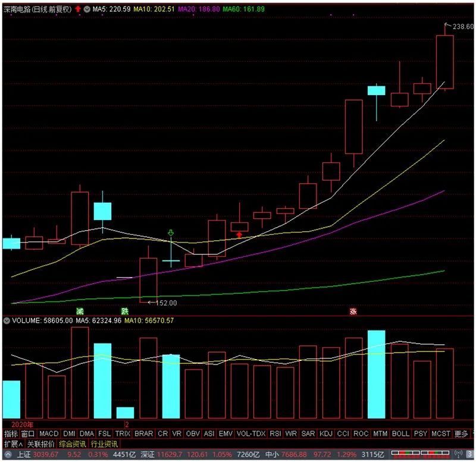
Task: Click the 238.60 high price label
Action: [464, 27]
